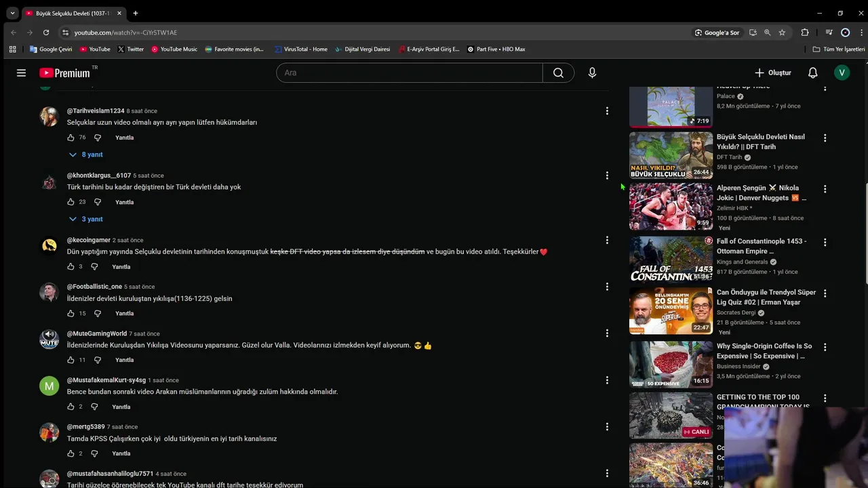Screen dimensions: 868x488
Task: Open the YouTube Music bookmark
Action: (x=174, y=49)
